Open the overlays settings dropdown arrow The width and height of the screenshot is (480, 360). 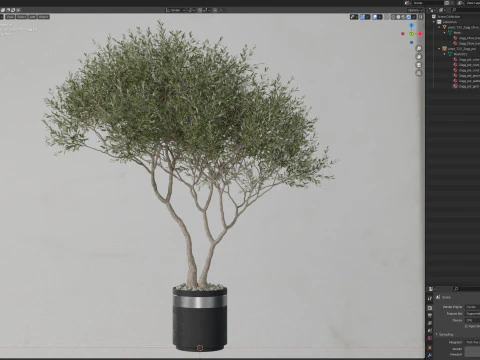click(x=380, y=17)
